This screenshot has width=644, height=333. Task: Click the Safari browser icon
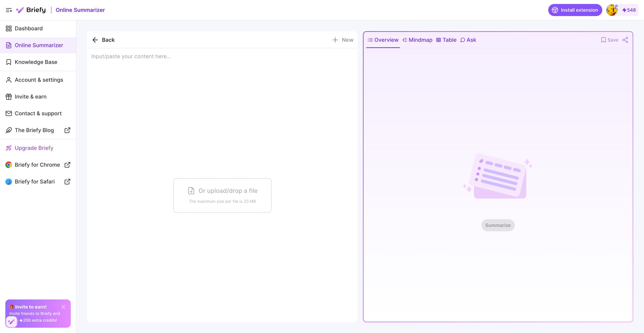click(9, 181)
